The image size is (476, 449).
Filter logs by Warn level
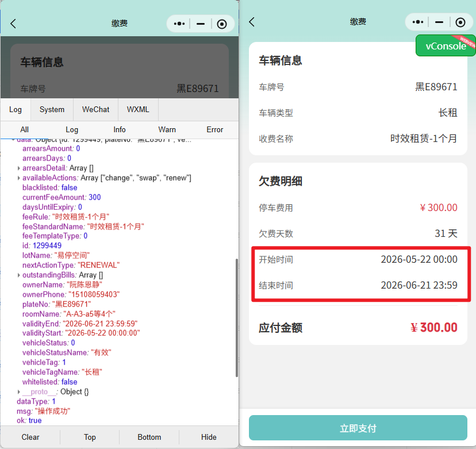(167, 129)
